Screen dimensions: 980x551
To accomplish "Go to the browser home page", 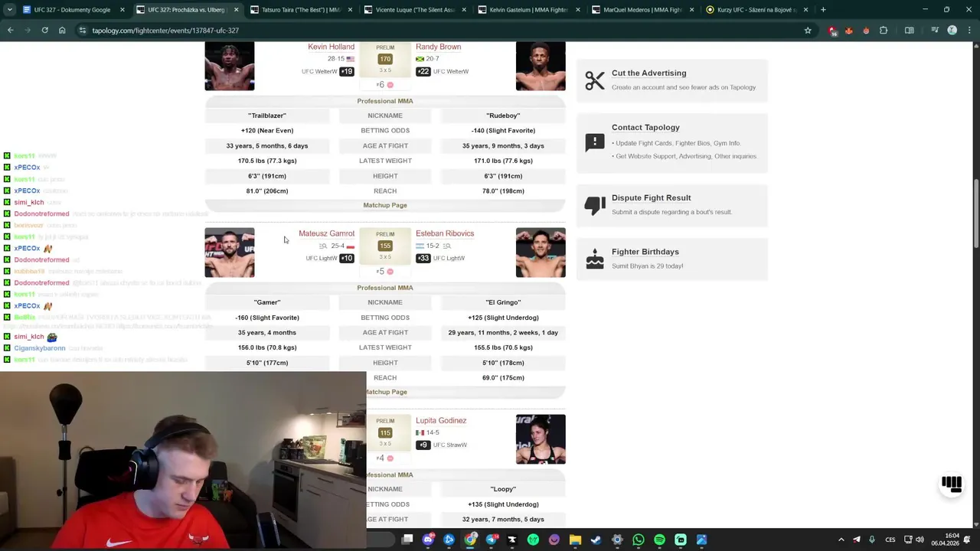I will [62, 31].
